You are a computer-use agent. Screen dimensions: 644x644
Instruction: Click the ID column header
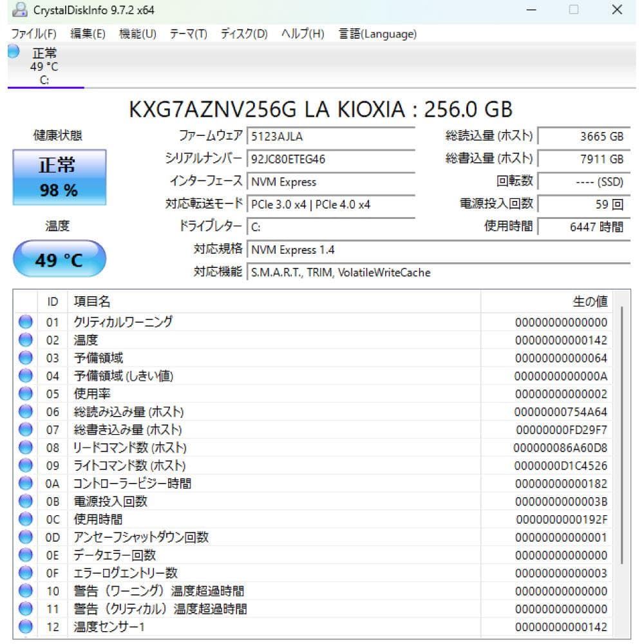point(53,301)
